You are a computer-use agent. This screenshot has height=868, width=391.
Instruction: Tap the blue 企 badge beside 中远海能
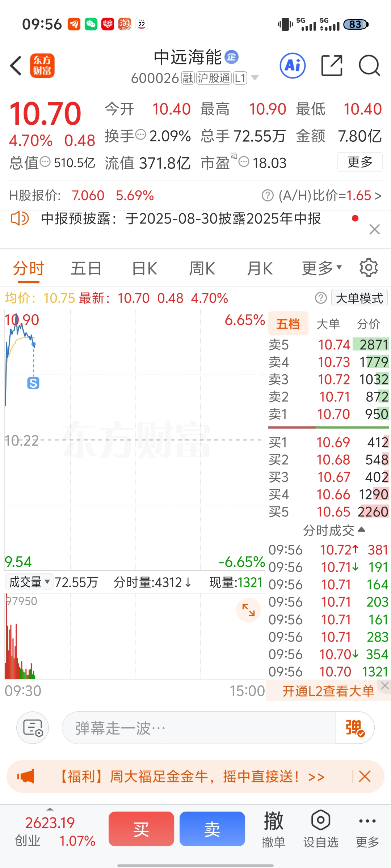tap(232, 57)
